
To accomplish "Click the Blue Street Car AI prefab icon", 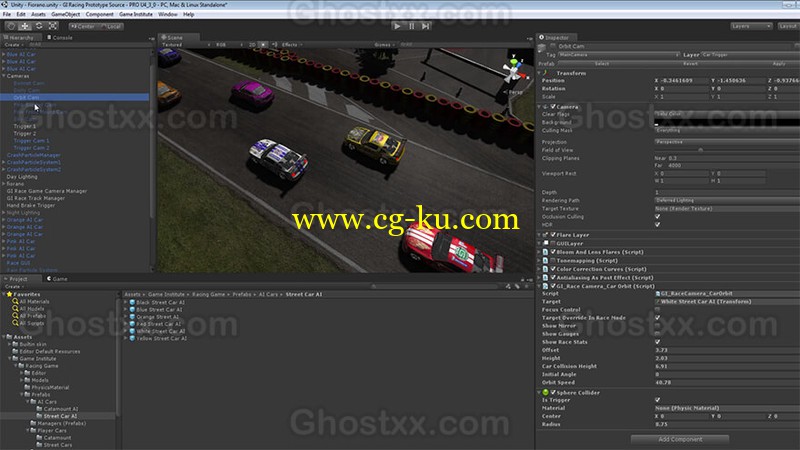I will 132,309.
